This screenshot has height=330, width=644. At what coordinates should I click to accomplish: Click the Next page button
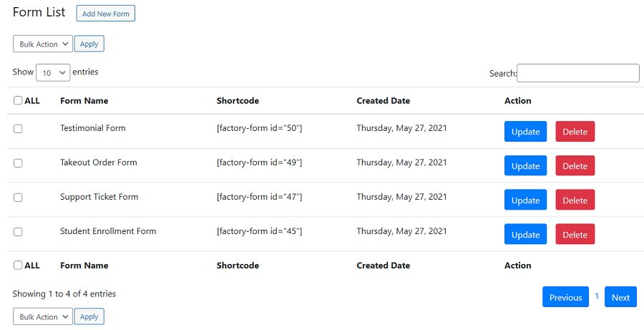(620, 297)
